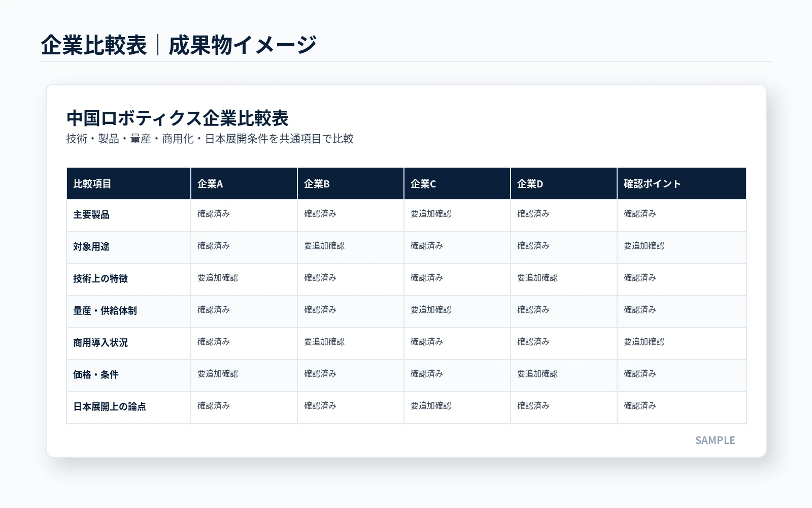Select the 量産・供給体制 row label
The height and width of the screenshot is (508, 812).
pyautogui.click(x=105, y=311)
